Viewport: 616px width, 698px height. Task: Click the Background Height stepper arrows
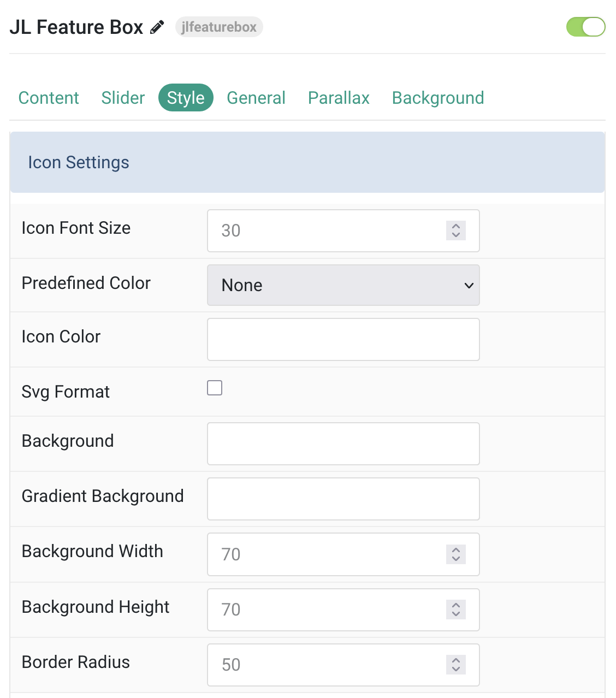click(455, 610)
